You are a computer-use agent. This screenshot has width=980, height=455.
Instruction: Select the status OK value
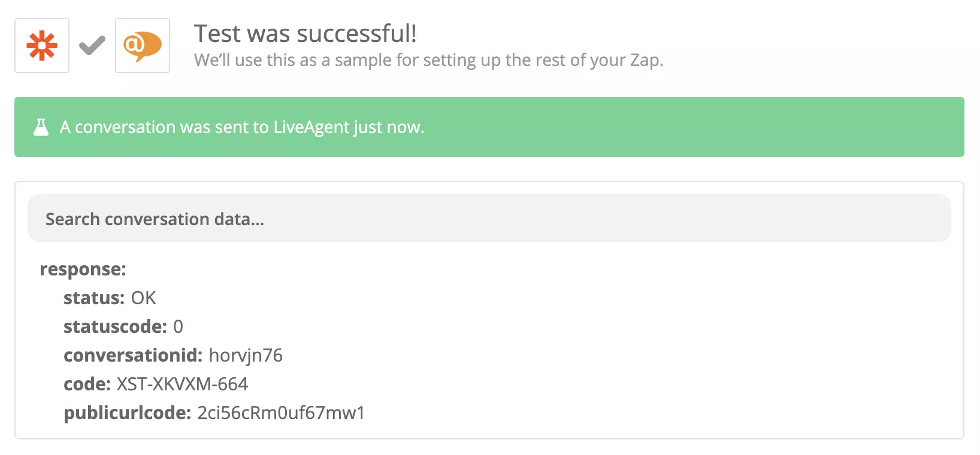[143, 298]
